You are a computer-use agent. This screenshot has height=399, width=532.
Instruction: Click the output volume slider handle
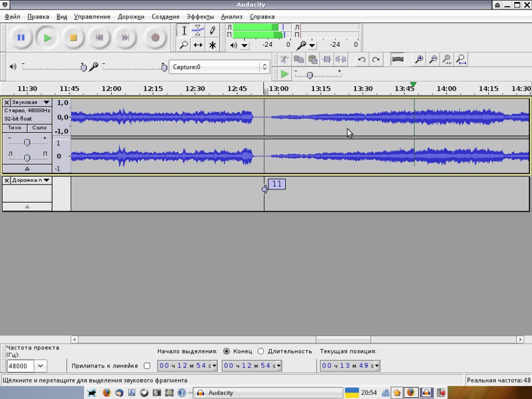(84, 68)
